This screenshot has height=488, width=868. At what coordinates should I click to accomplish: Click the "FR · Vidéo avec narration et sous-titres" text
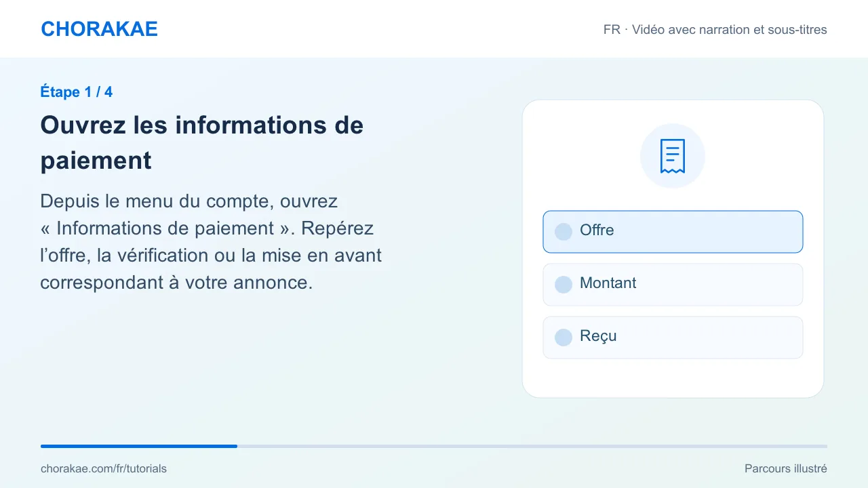[x=715, y=30]
